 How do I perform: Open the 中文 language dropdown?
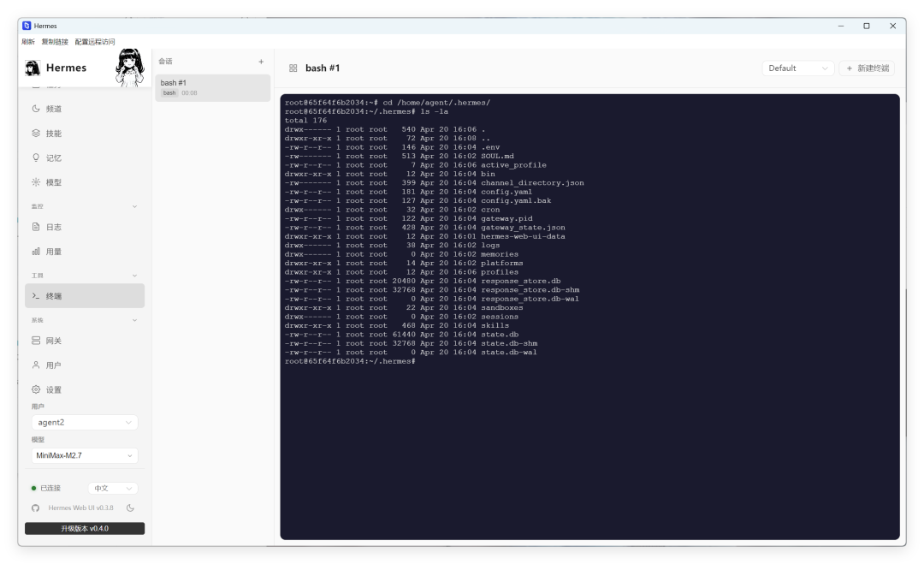point(113,489)
